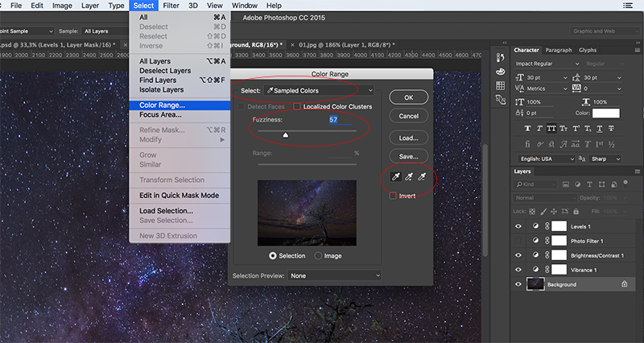Open the Selection Preview dropdown
644x343 pixels.
334,275
